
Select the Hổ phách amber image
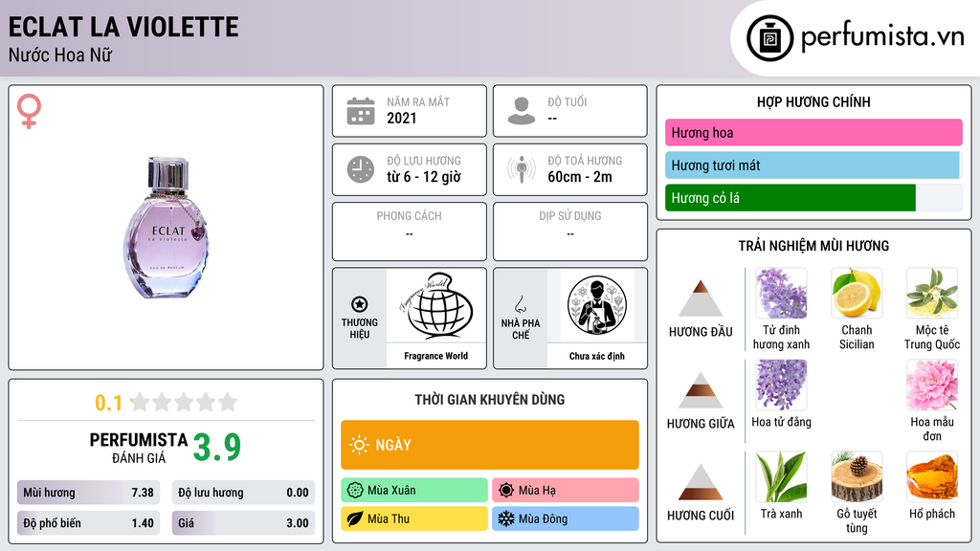point(932,477)
